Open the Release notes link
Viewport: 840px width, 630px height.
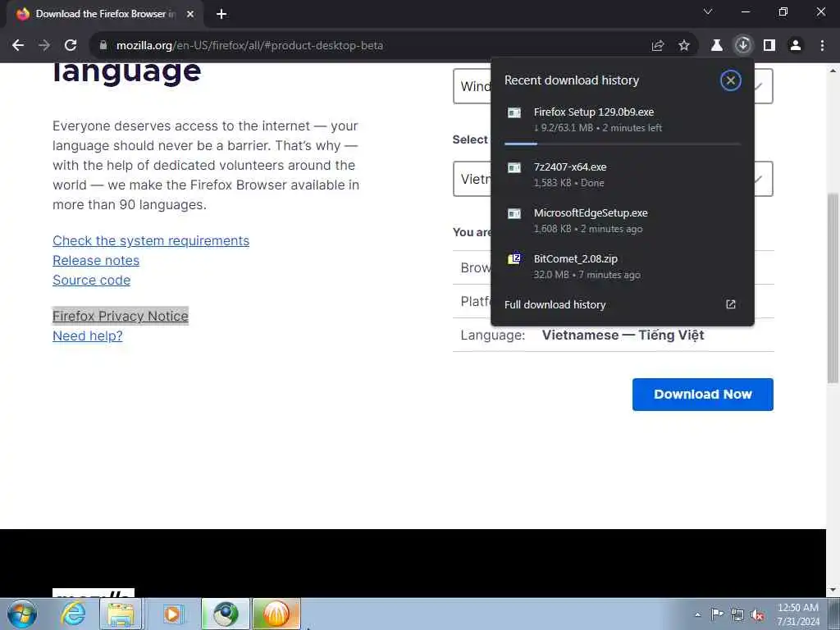(x=96, y=260)
